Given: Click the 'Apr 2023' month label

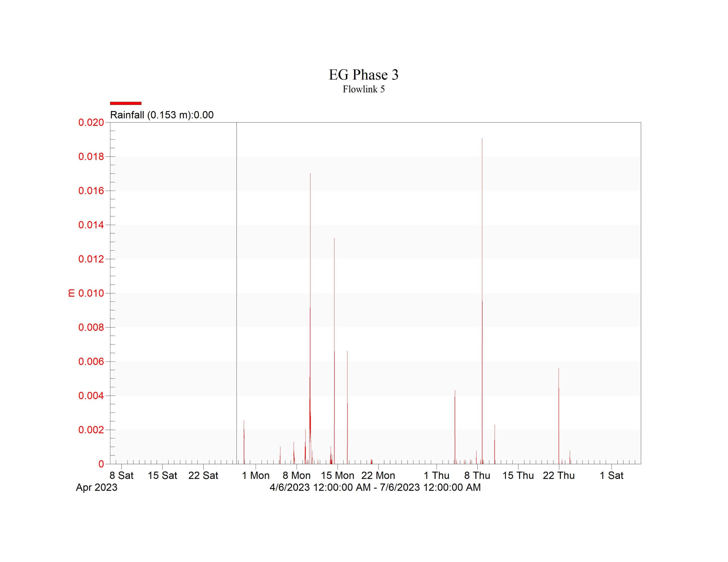Looking at the screenshot, I should (97, 487).
